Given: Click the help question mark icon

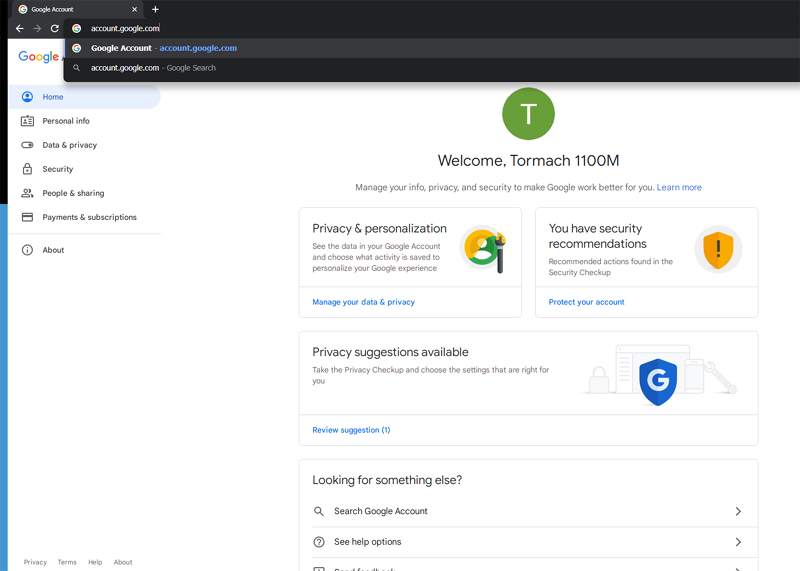Looking at the screenshot, I should click(319, 542).
